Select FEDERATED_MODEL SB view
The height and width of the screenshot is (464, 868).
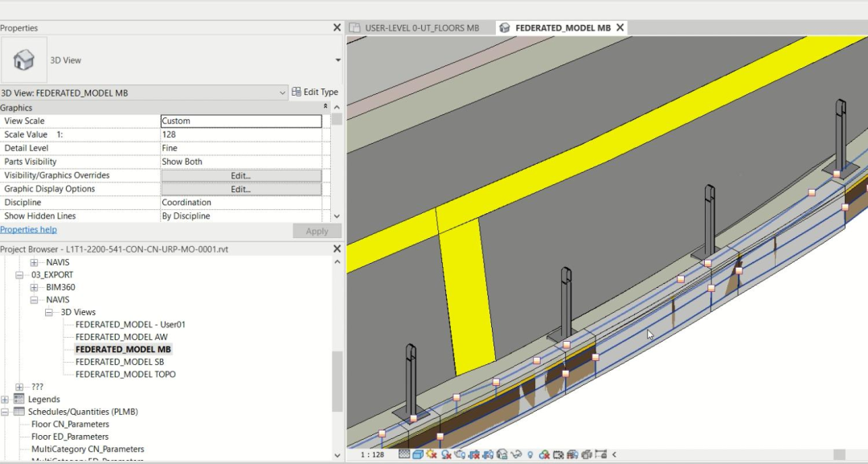point(120,362)
